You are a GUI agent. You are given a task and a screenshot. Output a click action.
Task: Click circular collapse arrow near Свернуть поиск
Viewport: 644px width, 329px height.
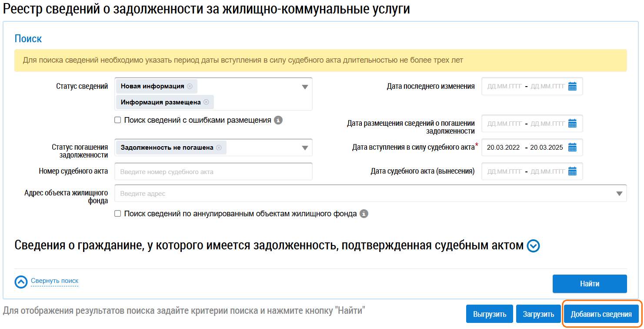[20, 282]
